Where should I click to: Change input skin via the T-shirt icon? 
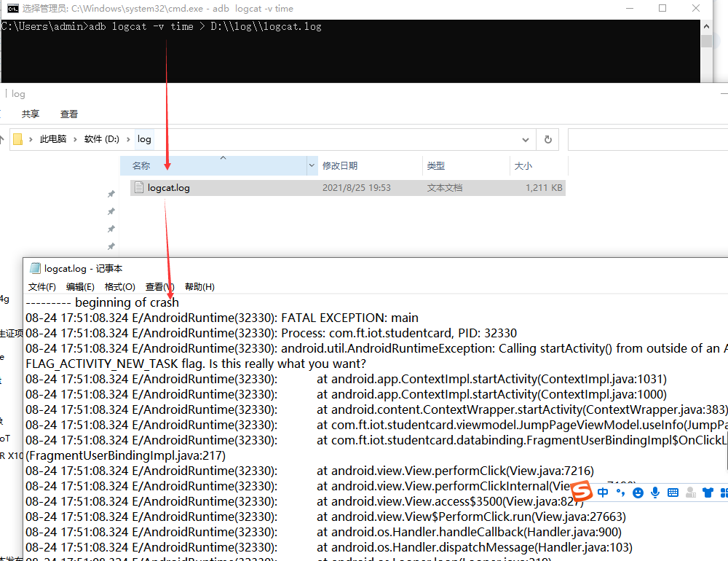[707, 492]
